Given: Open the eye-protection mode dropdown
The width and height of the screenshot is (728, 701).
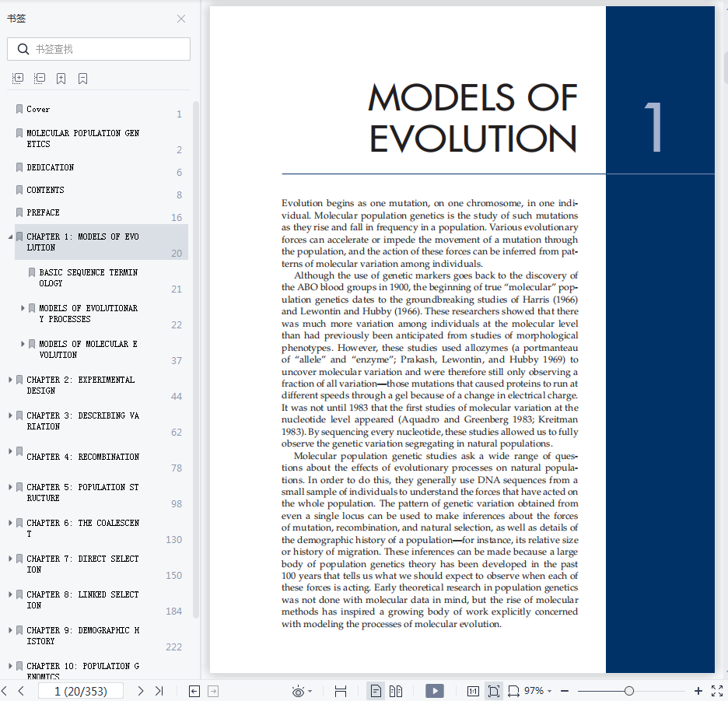Looking at the screenshot, I should pyautogui.click(x=310, y=691).
